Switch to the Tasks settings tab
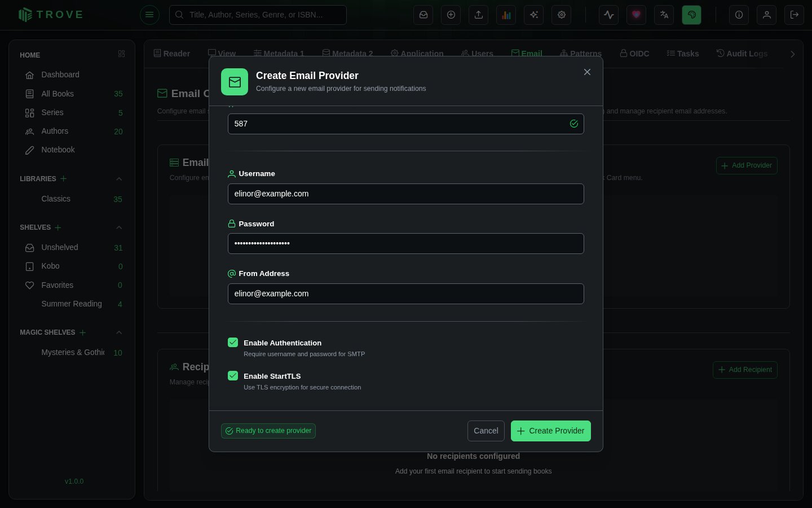Viewport: 812px width, 508px height. click(x=683, y=54)
